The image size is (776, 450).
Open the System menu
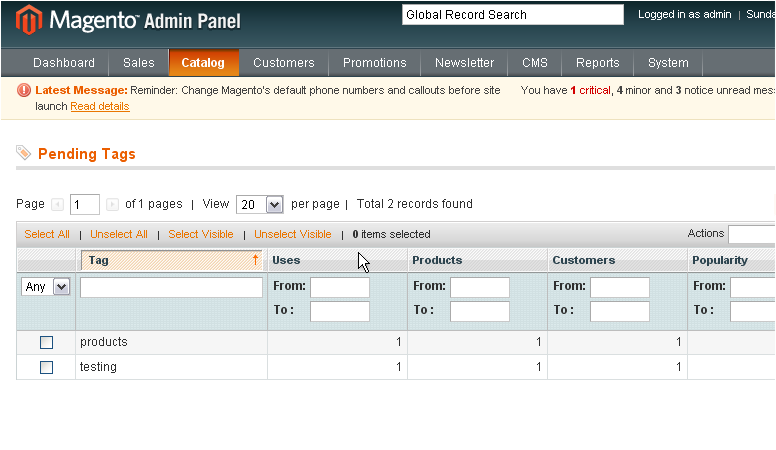point(668,63)
